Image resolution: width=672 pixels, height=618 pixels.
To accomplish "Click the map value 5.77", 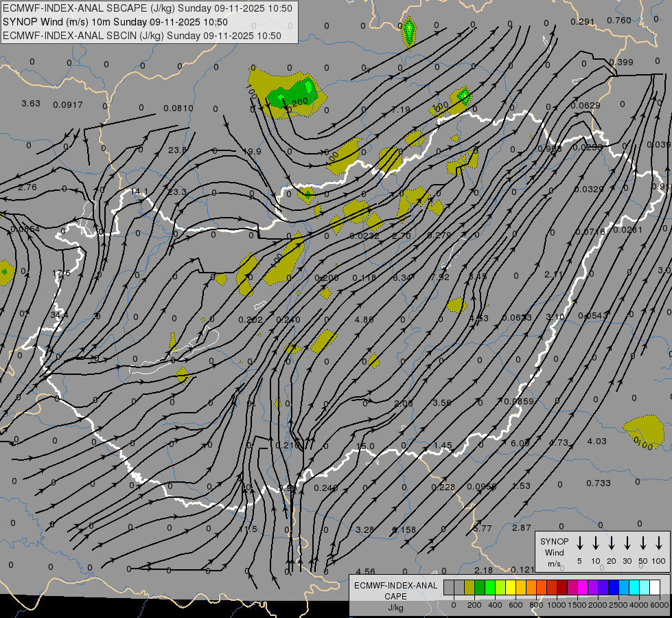I will [482, 528].
